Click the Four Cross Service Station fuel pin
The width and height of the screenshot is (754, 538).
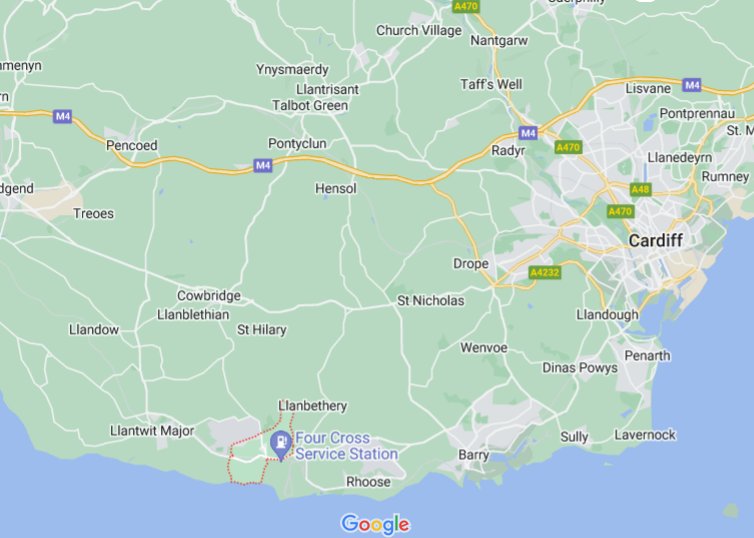[281, 445]
